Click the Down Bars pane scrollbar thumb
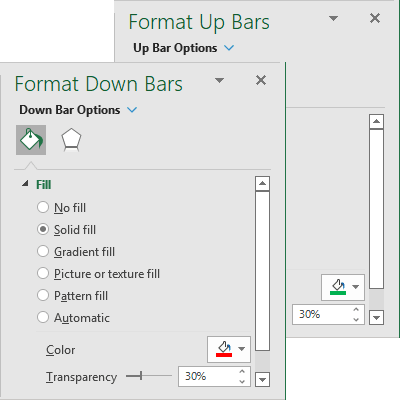400x400 pixels. (263, 271)
